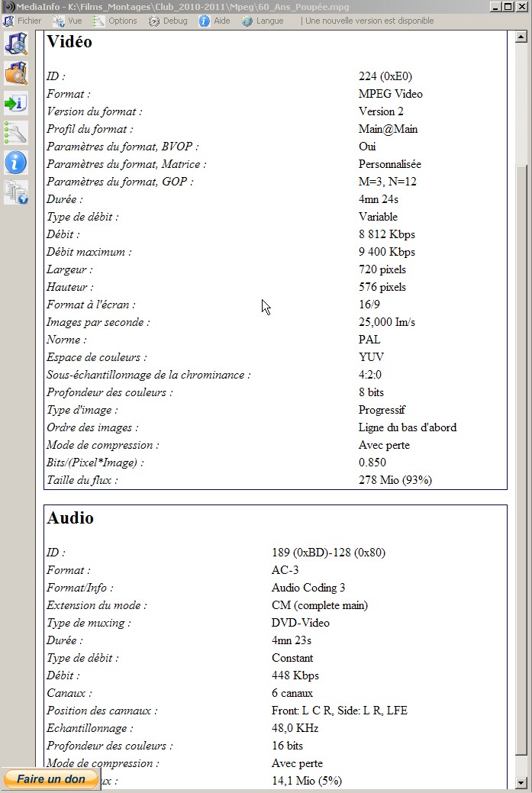Open the Options menu
The width and height of the screenshot is (532, 793).
pos(116,21)
